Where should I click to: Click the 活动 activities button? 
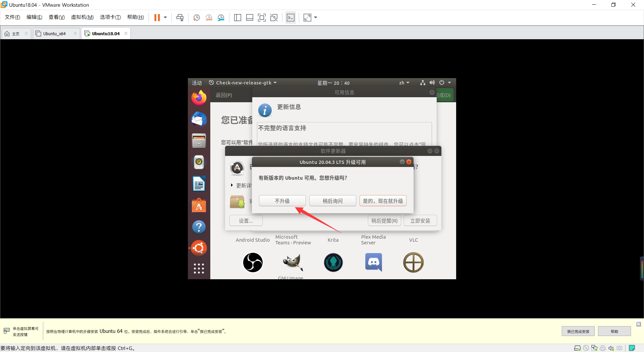tap(197, 83)
